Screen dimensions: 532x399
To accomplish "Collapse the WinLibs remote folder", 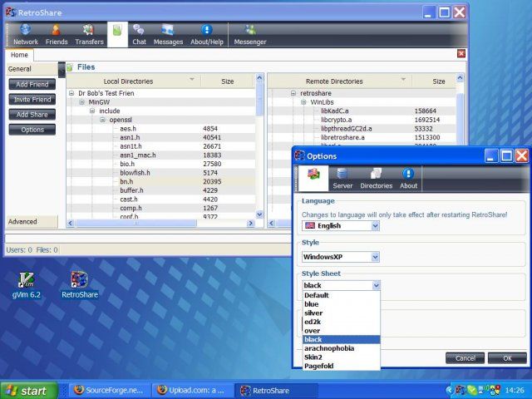I will pyautogui.click(x=303, y=101).
